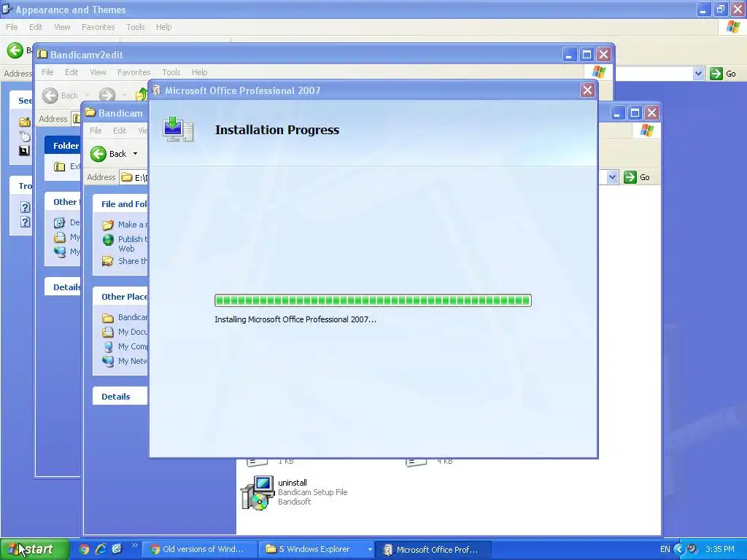This screenshot has height=560, width=747.
Task: Open the uninstall Bandicam Setup File
Action: click(x=295, y=492)
